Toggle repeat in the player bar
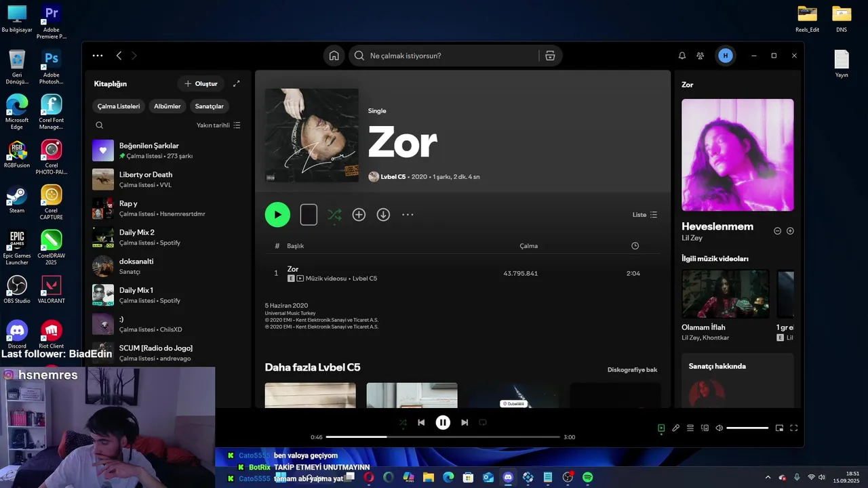This screenshot has width=868, height=488. pos(483,422)
